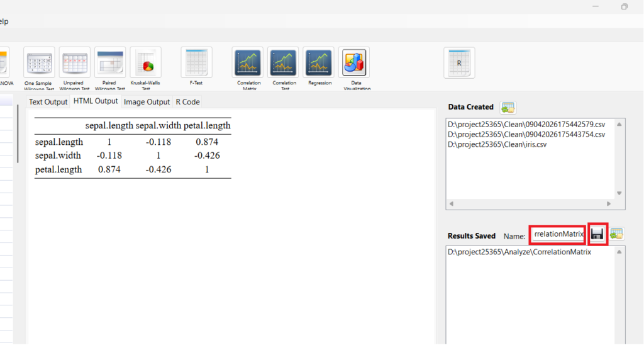Click the R script toolbar icon
The height and width of the screenshot is (345, 644).
pyautogui.click(x=459, y=63)
